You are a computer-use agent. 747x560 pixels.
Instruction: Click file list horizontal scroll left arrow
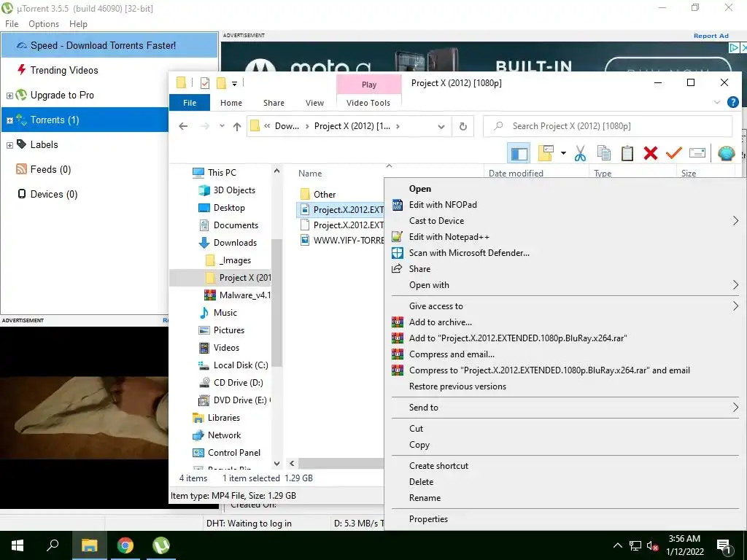[x=292, y=463]
